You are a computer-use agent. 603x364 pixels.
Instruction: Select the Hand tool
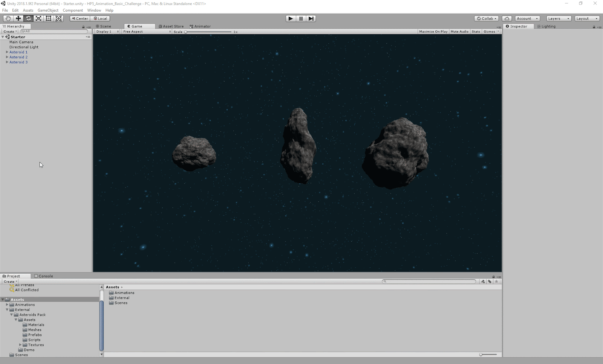click(x=8, y=18)
